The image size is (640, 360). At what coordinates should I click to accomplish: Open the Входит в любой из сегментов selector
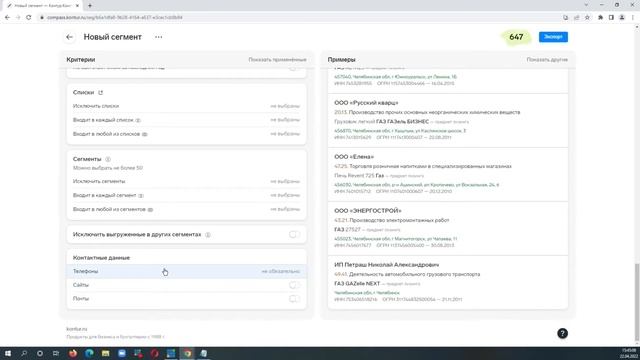point(186,209)
